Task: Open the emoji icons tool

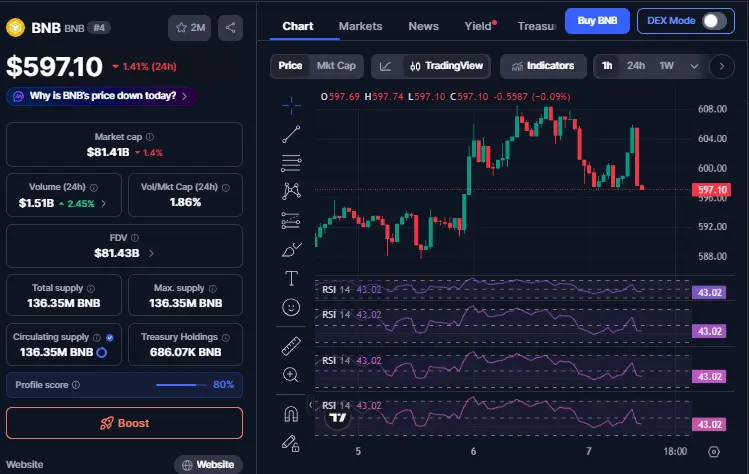Action: pos(291,307)
